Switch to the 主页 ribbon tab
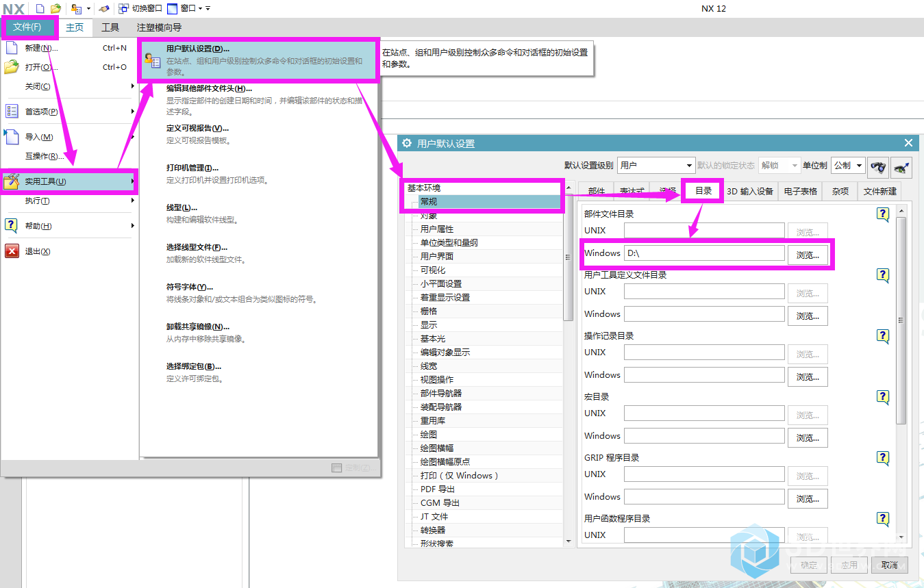 (x=75, y=27)
